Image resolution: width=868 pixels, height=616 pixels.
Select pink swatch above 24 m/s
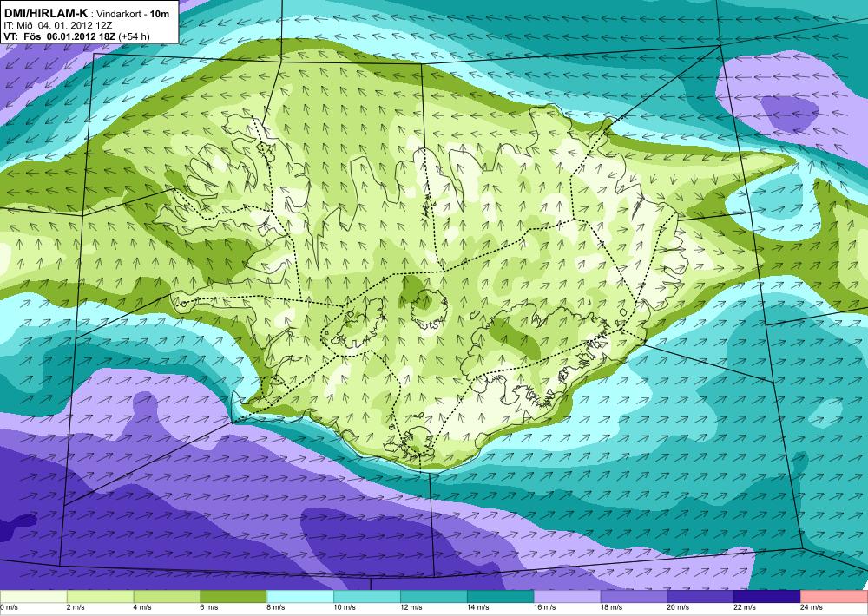(834, 596)
